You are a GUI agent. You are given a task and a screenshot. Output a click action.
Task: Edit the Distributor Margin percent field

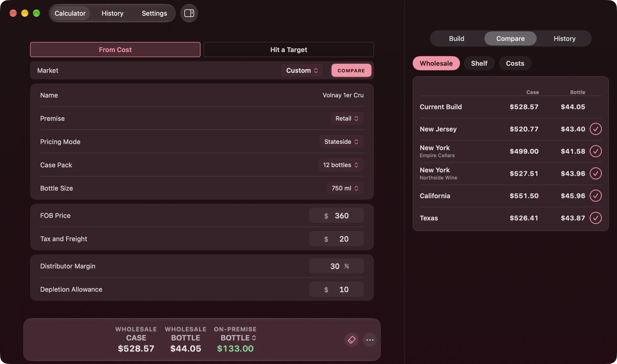[336, 266]
